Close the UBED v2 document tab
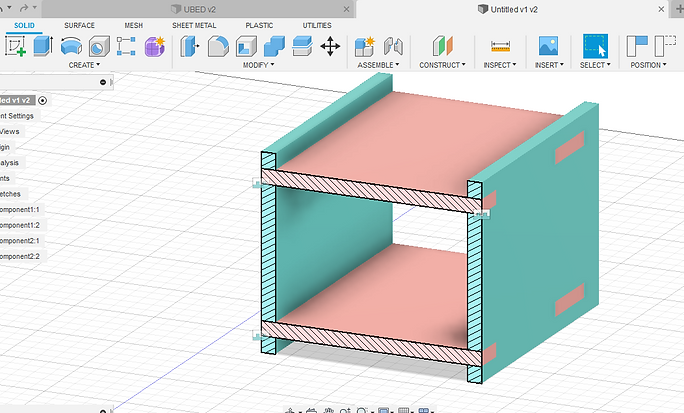 tap(346, 9)
